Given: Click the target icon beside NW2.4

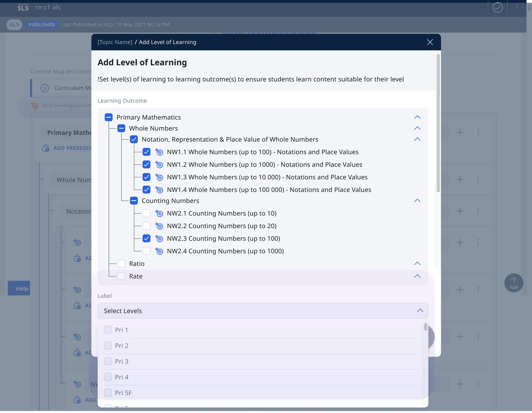Looking at the screenshot, I should coord(159,251).
